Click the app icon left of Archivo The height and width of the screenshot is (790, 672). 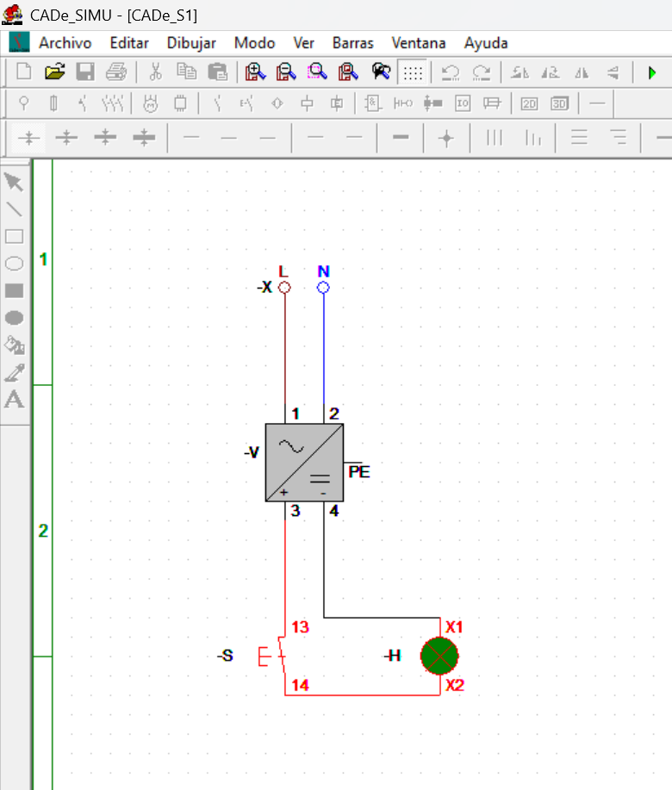pos(19,43)
